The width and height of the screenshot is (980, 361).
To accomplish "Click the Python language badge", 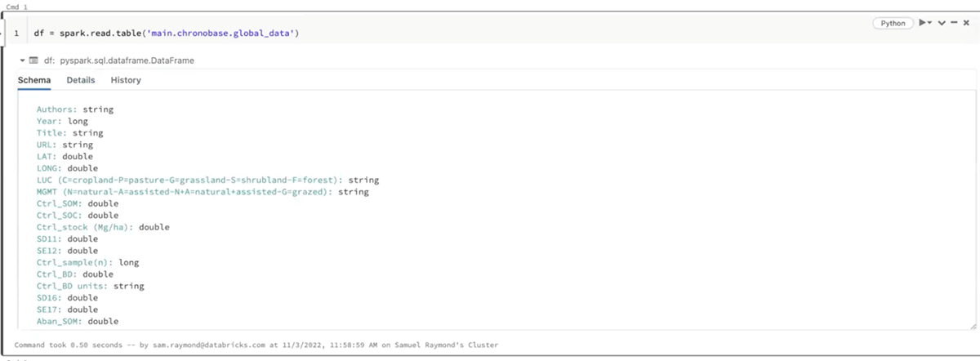I will coord(893,23).
